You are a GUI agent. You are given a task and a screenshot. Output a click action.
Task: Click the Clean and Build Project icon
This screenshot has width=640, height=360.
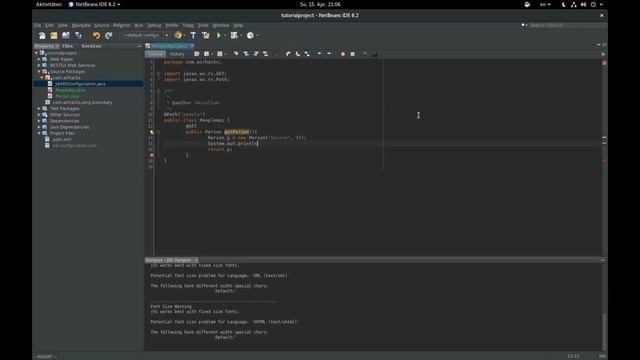click(x=206, y=36)
